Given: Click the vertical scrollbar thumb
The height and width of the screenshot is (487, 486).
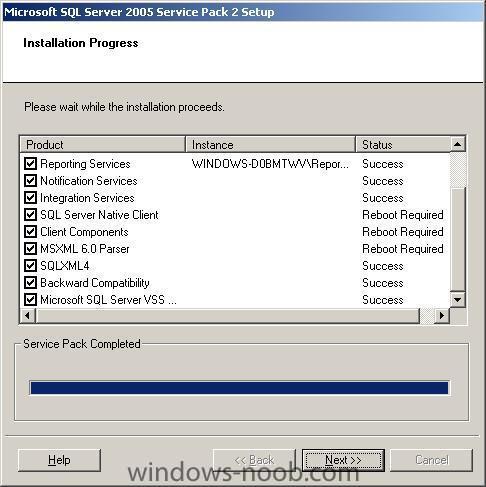Looking at the screenshot, I should point(458,239).
